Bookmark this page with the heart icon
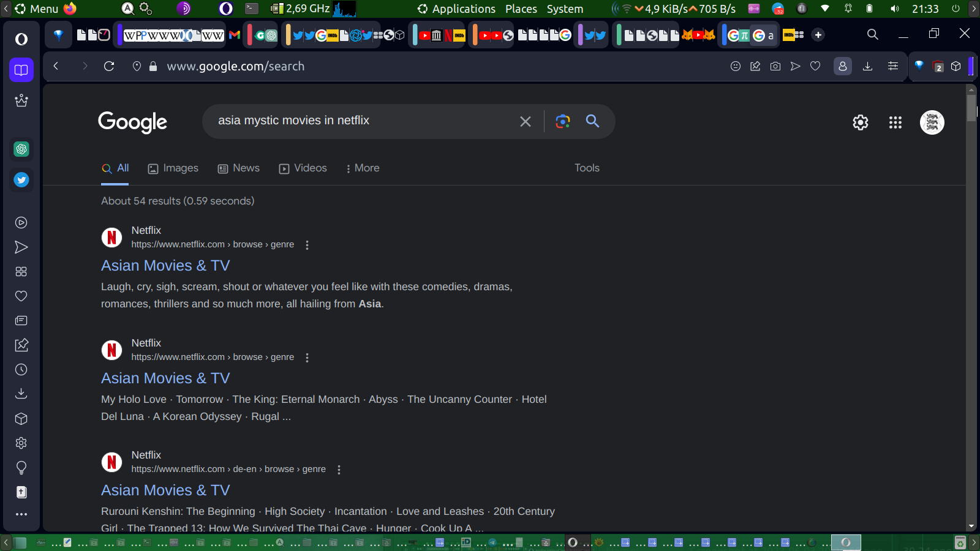 click(815, 66)
